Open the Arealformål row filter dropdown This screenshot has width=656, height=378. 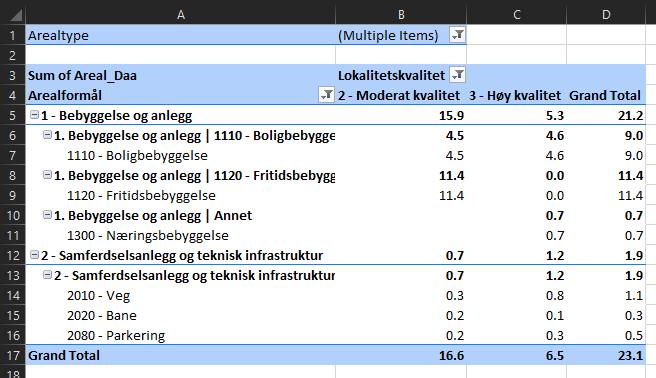326,95
